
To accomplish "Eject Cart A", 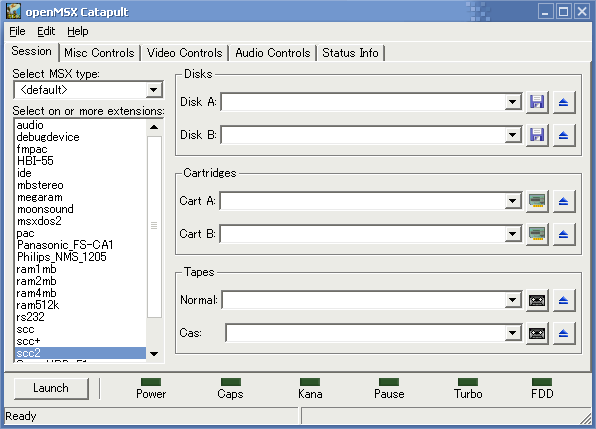I will pyautogui.click(x=564, y=201).
